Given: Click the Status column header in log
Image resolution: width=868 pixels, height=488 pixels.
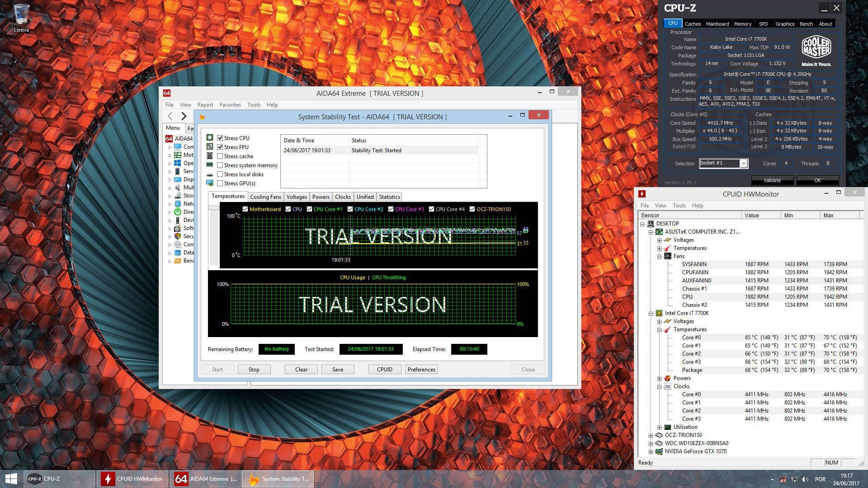Looking at the screenshot, I should (414, 141).
